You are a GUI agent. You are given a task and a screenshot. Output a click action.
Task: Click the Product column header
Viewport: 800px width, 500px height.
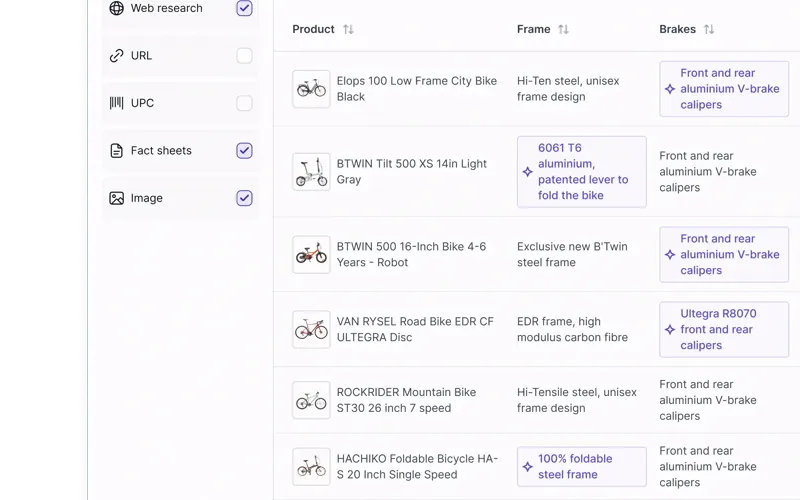tap(313, 29)
